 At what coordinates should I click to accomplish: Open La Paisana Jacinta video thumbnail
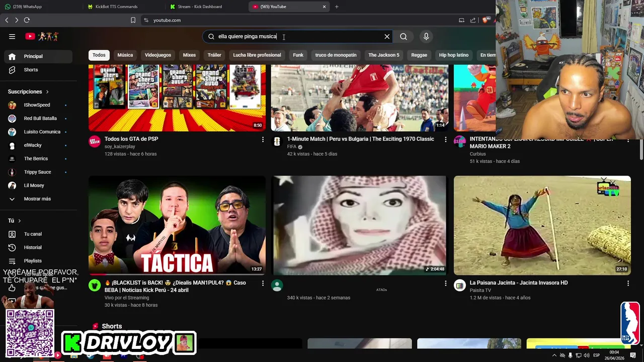(542, 225)
